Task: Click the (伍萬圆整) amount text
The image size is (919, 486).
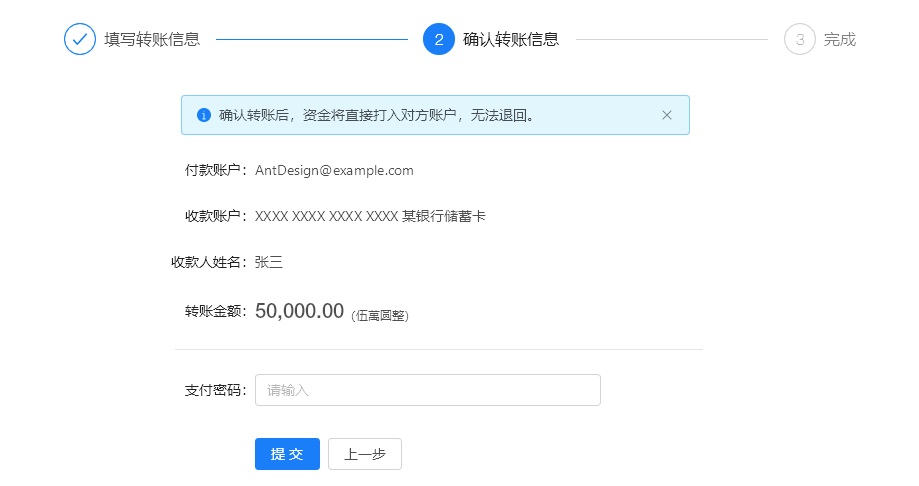Action: pyautogui.click(x=380, y=316)
